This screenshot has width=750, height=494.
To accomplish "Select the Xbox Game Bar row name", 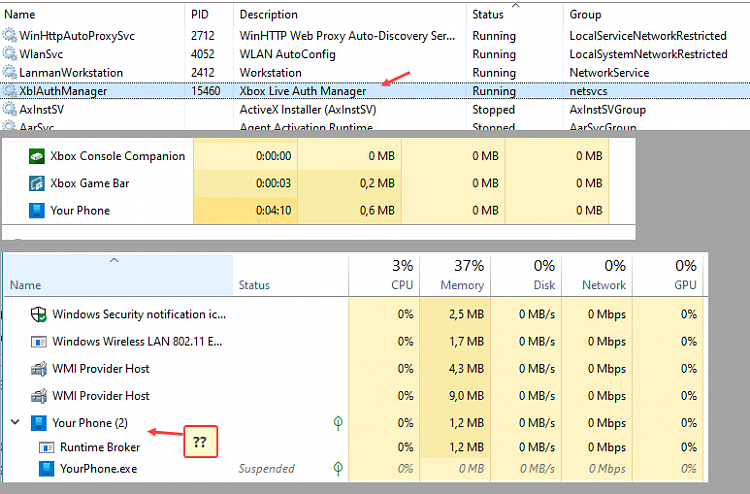I will point(90,183).
